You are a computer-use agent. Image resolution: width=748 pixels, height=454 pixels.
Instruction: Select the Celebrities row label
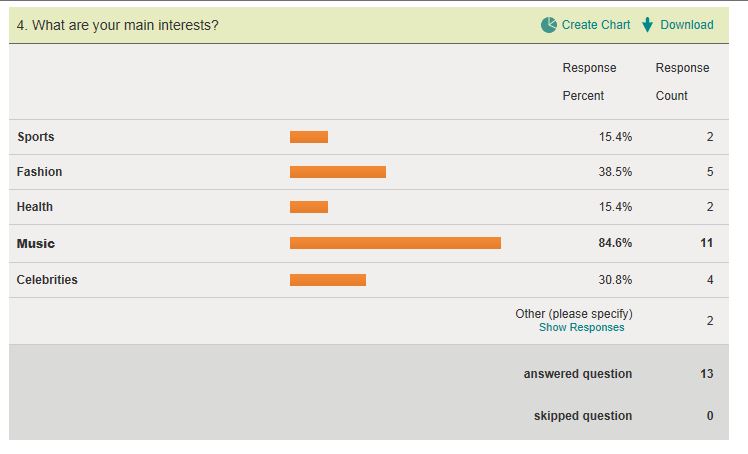coord(47,279)
